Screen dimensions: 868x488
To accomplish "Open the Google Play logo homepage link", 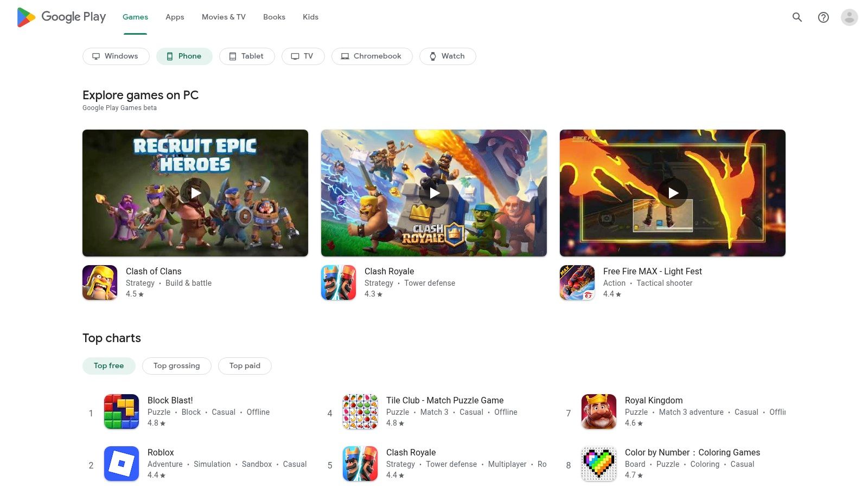I will coord(61,17).
